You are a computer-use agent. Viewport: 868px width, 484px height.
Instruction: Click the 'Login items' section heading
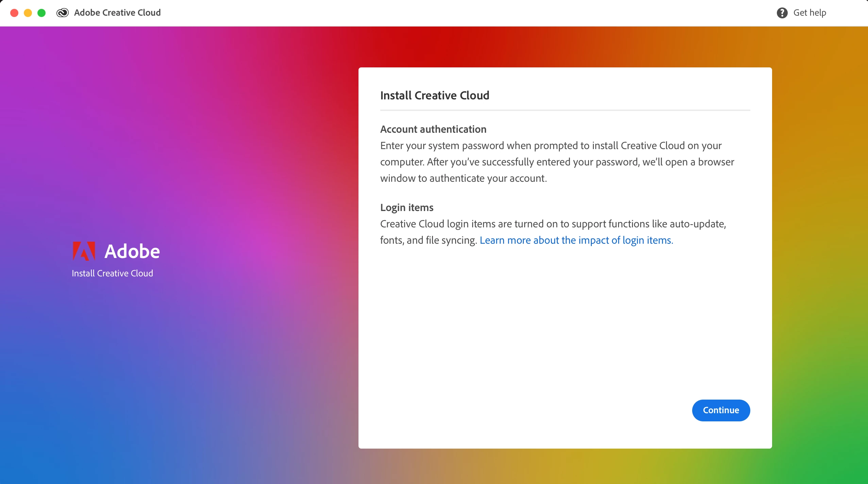pyautogui.click(x=406, y=208)
